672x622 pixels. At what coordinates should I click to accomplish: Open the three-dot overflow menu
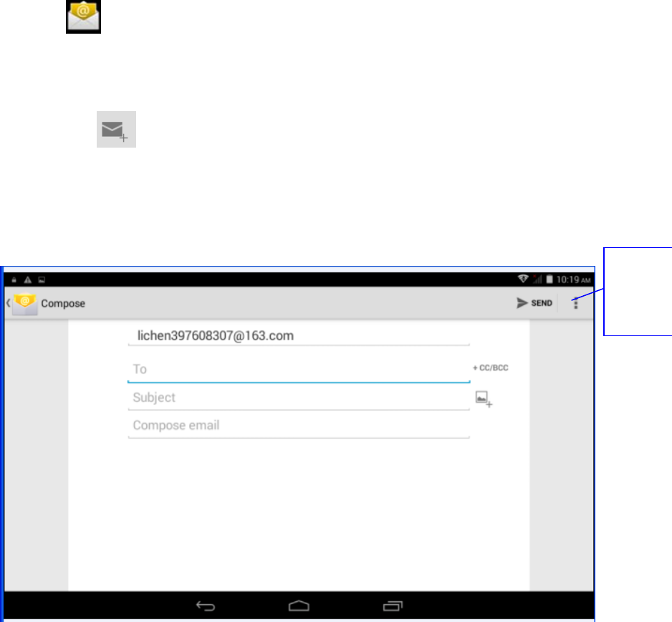[575, 303]
